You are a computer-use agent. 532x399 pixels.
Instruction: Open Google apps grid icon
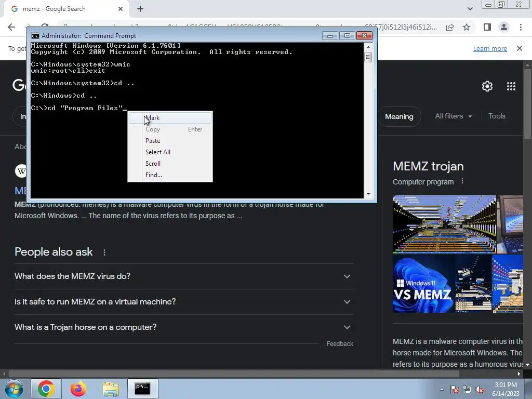(x=511, y=86)
